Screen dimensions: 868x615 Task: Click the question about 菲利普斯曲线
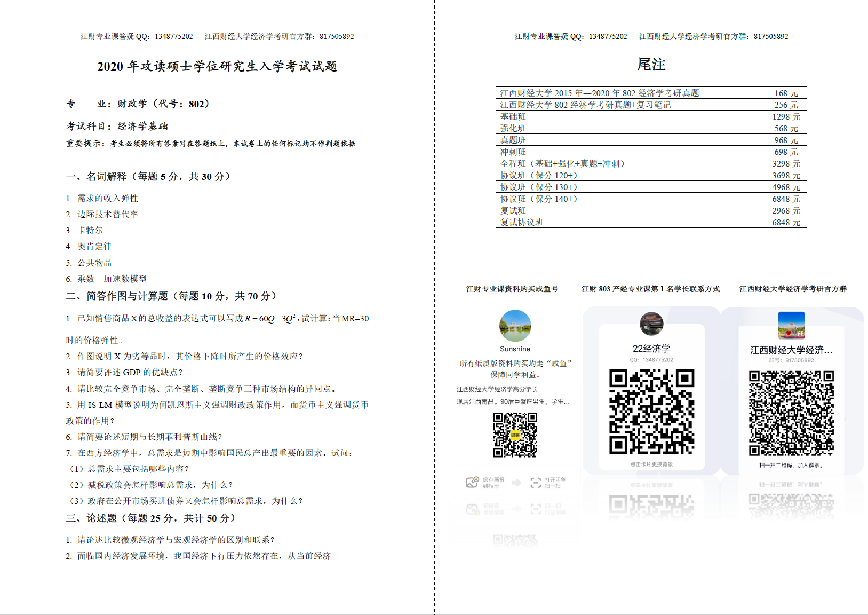click(150, 437)
